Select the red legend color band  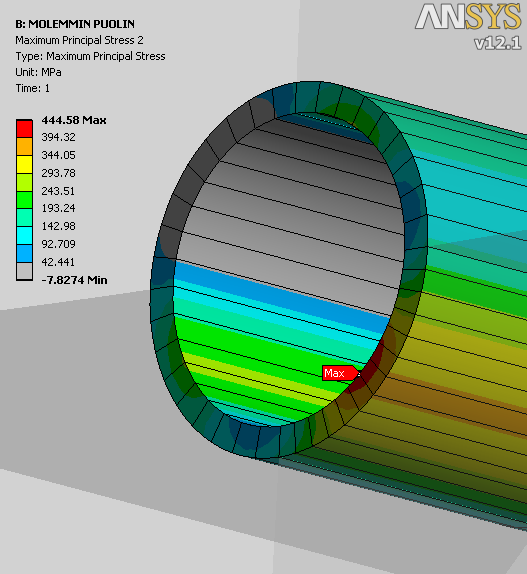(x=24, y=128)
